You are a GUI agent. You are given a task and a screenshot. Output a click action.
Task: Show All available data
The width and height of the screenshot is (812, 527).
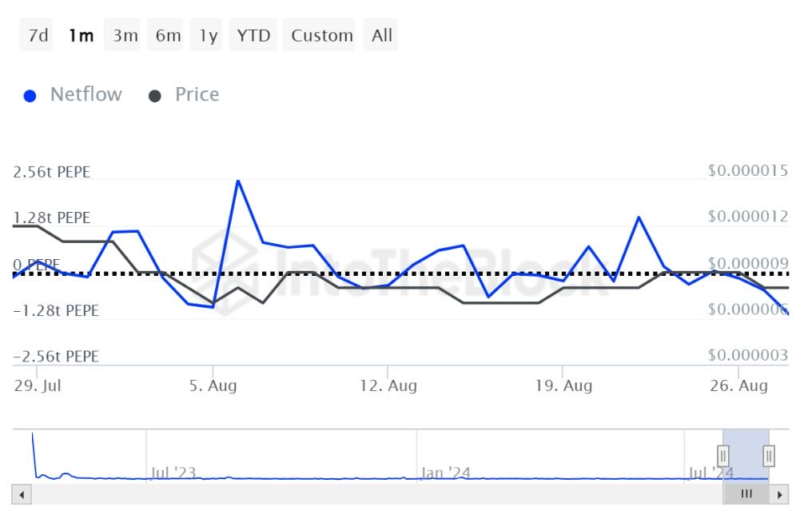pos(382,35)
